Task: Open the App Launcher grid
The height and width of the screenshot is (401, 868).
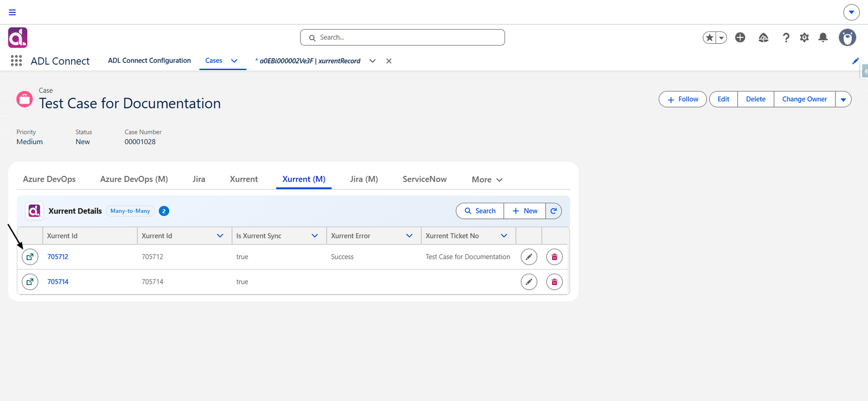Action: (x=16, y=61)
